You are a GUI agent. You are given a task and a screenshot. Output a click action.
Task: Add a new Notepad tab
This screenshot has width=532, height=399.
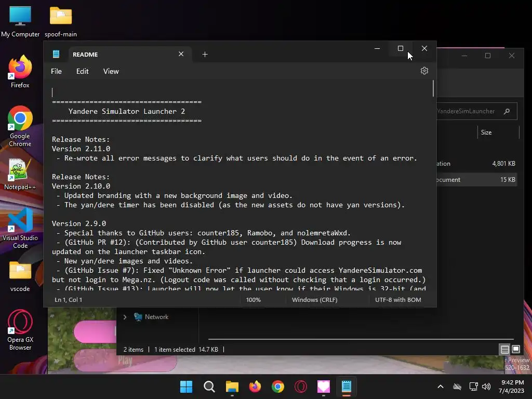(205, 54)
